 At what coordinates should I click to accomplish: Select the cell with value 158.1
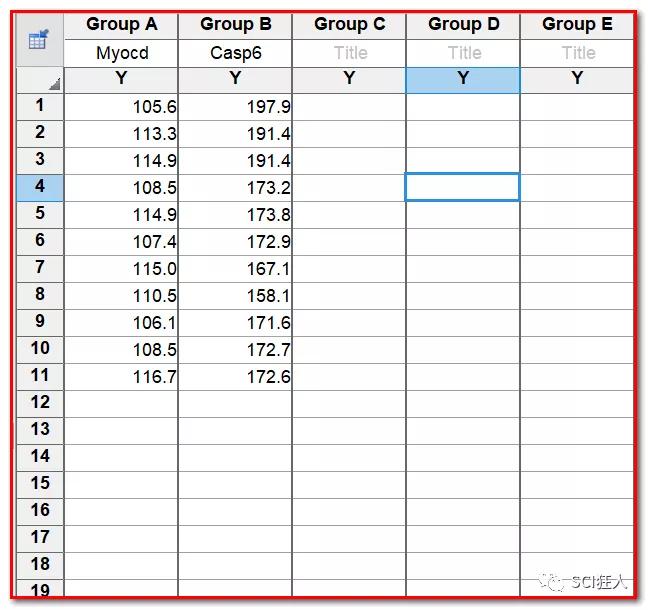click(x=235, y=295)
